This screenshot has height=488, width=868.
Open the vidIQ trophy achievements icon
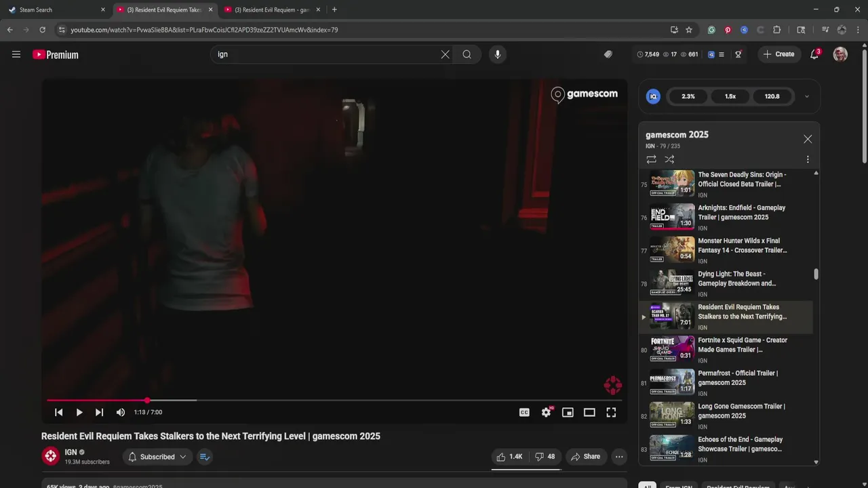pyautogui.click(x=738, y=54)
